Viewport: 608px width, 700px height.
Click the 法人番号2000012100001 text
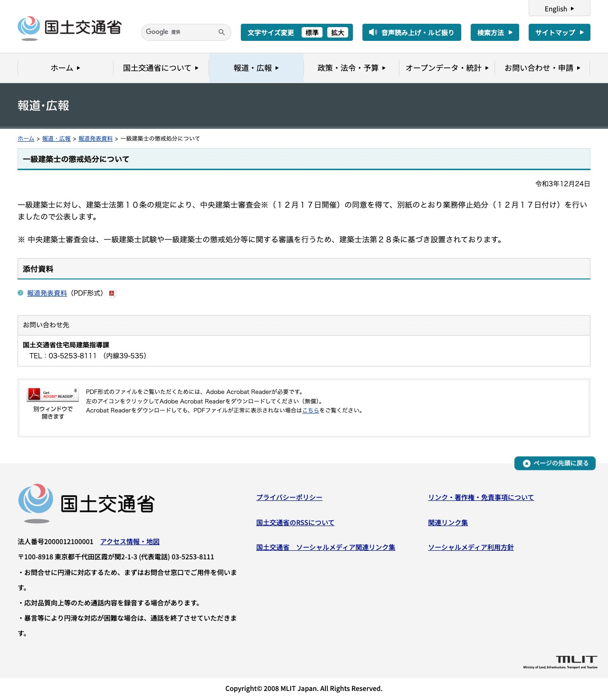point(56,542)
